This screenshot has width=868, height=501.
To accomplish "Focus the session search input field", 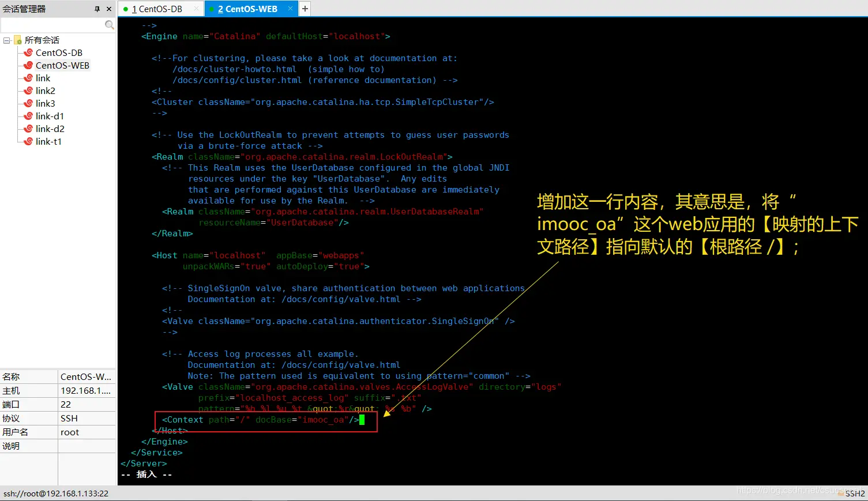I will click(52, 25).
